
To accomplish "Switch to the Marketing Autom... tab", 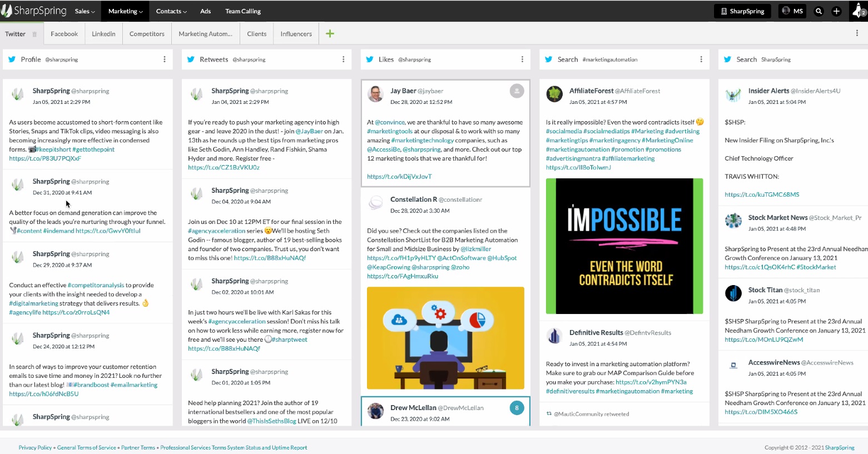I will tap(205, 34).
